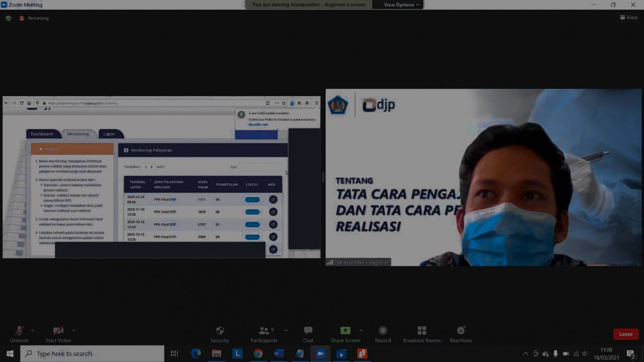Expand the audio options arrow next to Unmute
Viewport: 644px width, 362px height.
tap(32, 330)
